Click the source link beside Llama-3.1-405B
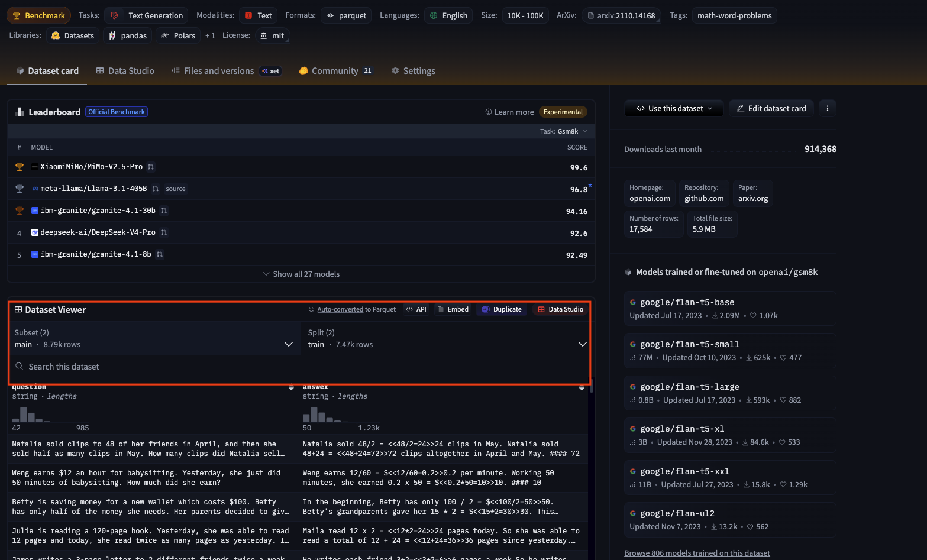This screenshot has width=927, height=560. pos(176,189)
